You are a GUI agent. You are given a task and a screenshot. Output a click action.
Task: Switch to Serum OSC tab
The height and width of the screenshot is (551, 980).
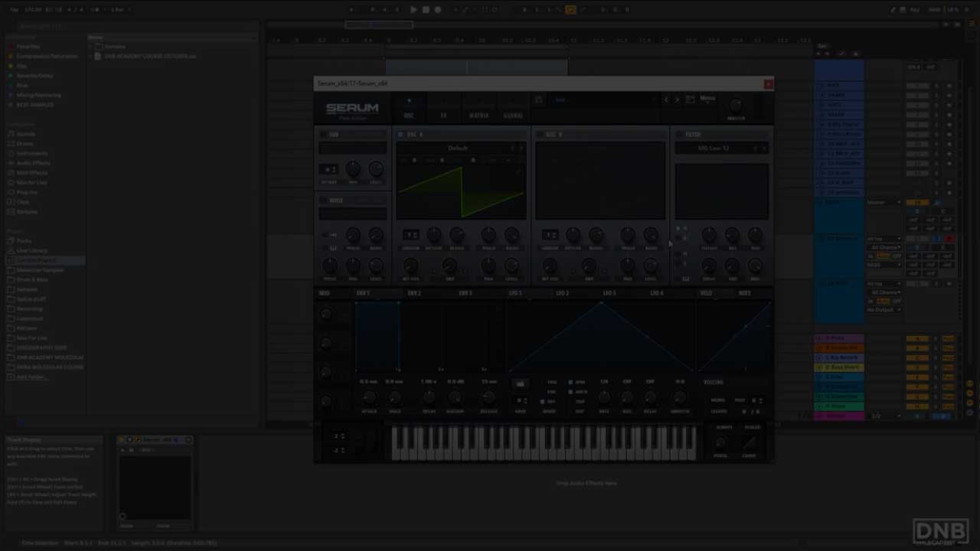[408, 116]
